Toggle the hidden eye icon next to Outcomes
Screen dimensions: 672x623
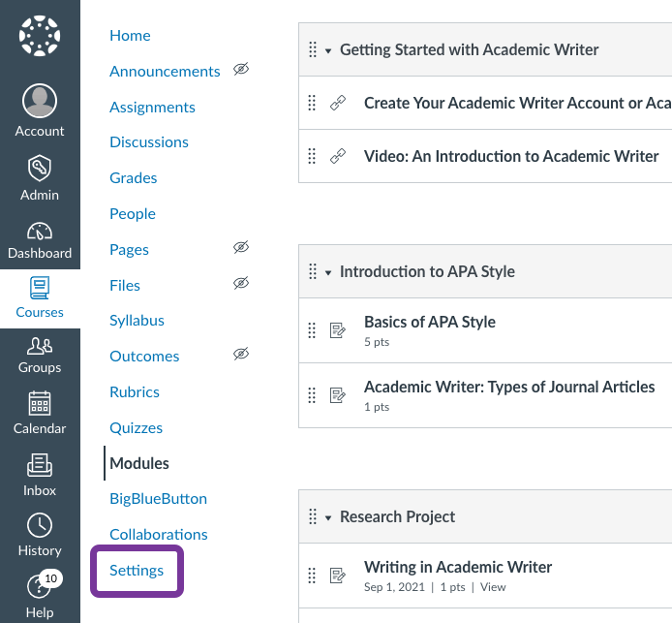point(241,354)
